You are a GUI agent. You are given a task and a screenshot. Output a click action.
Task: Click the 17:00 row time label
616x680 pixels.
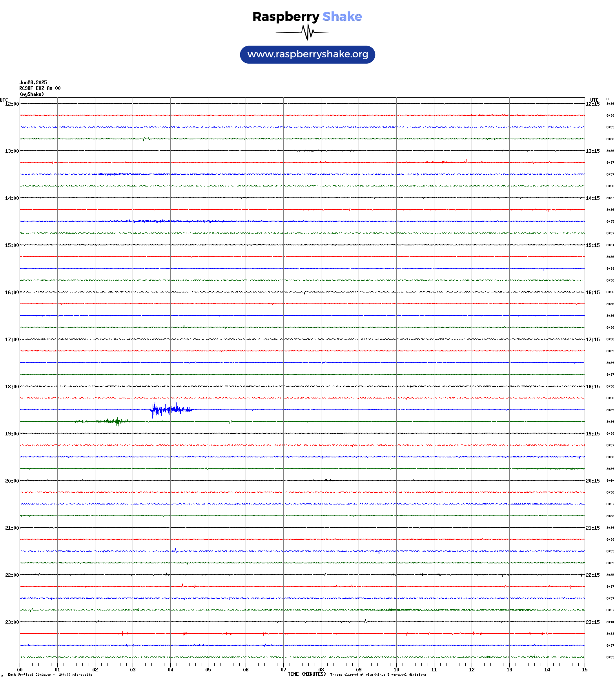click(12, 340)
